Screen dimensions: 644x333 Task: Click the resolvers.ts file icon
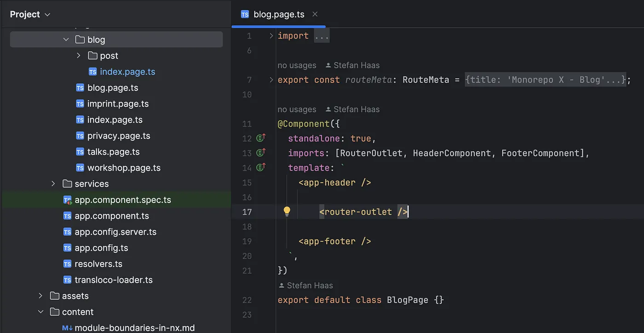67,264
